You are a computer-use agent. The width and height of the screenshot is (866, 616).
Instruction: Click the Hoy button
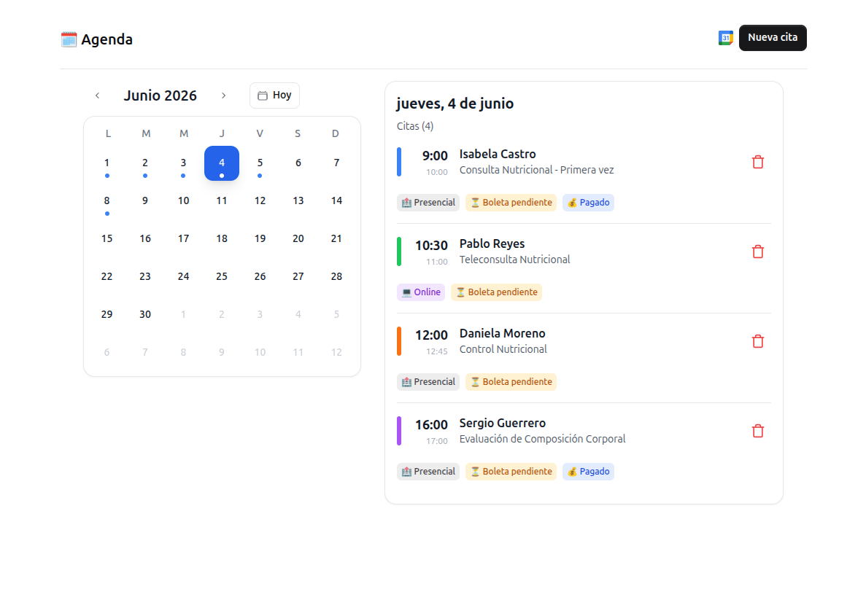pos(274,95)
